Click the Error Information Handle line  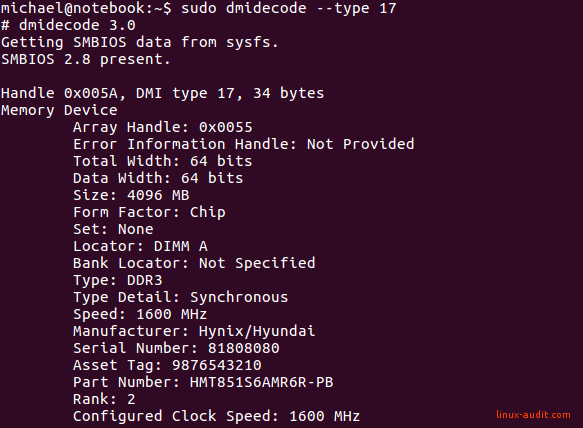(244, 144)
